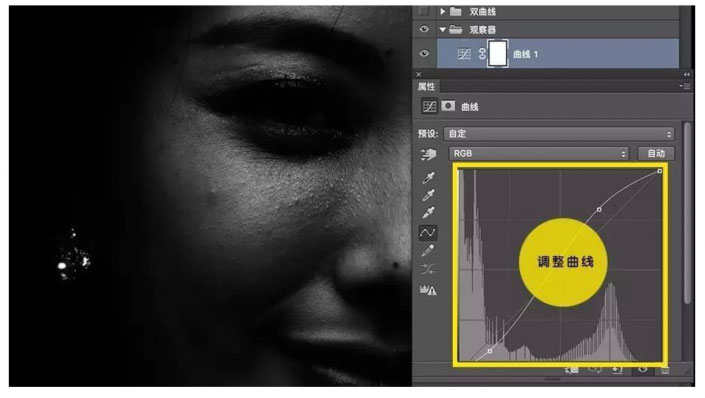
Task: Open the 预设 preset dropdown showing 自定
Action: [559, 134]
